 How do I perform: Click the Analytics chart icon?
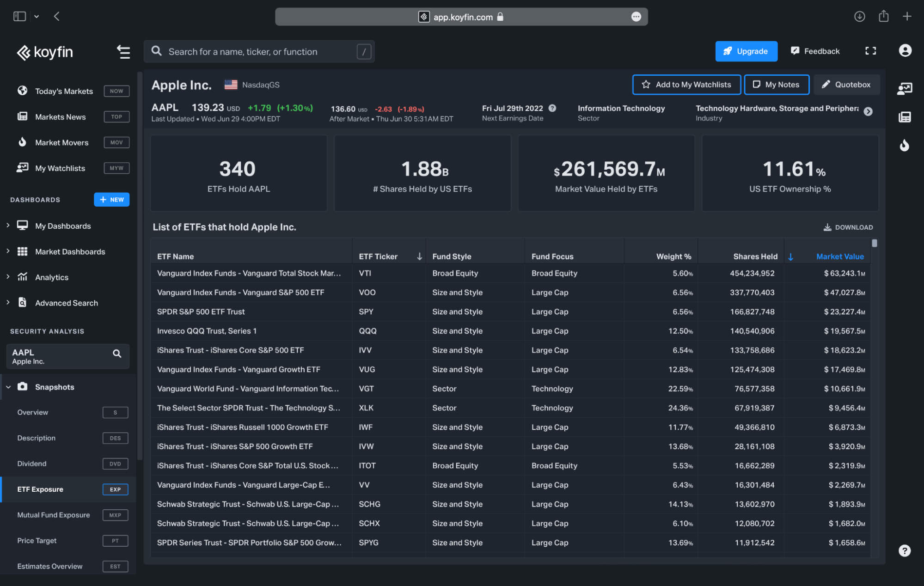22,276
